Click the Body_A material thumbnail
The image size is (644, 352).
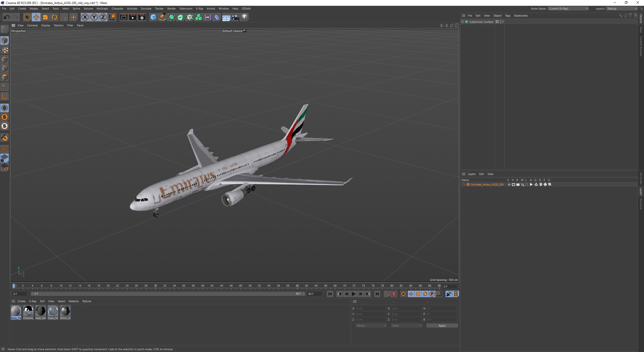[x=15, y=310]
